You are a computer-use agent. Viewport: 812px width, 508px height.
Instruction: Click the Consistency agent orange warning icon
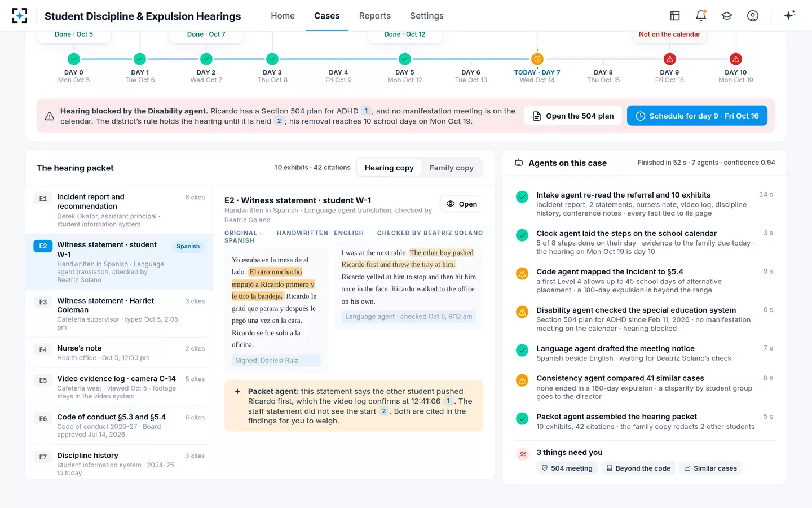pos(522,380)
